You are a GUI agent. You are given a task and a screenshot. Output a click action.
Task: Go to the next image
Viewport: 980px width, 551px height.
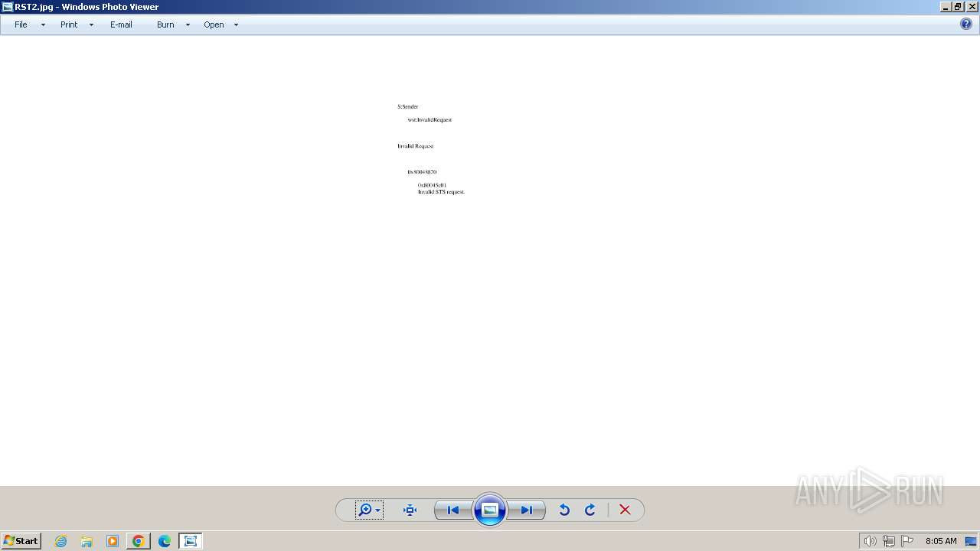pos(527,510)
